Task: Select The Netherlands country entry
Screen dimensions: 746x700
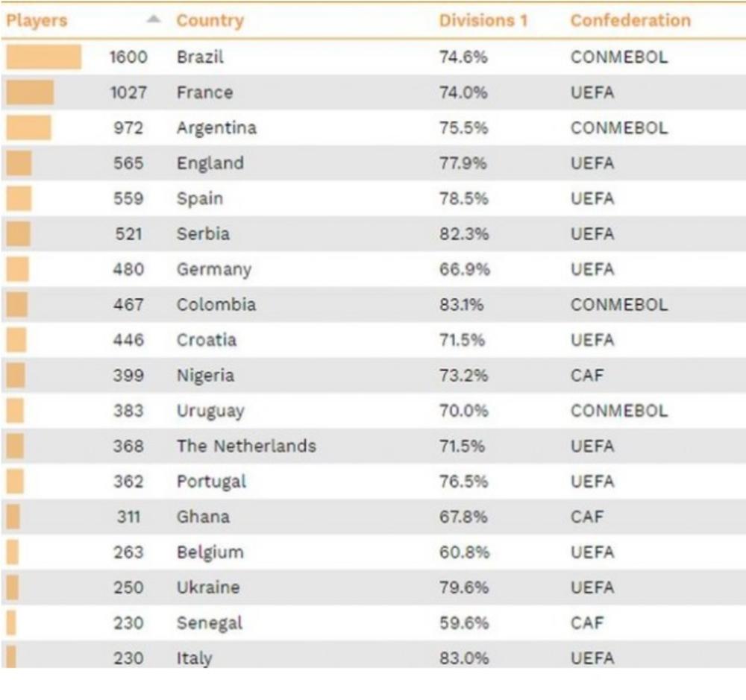Action: 246,447
